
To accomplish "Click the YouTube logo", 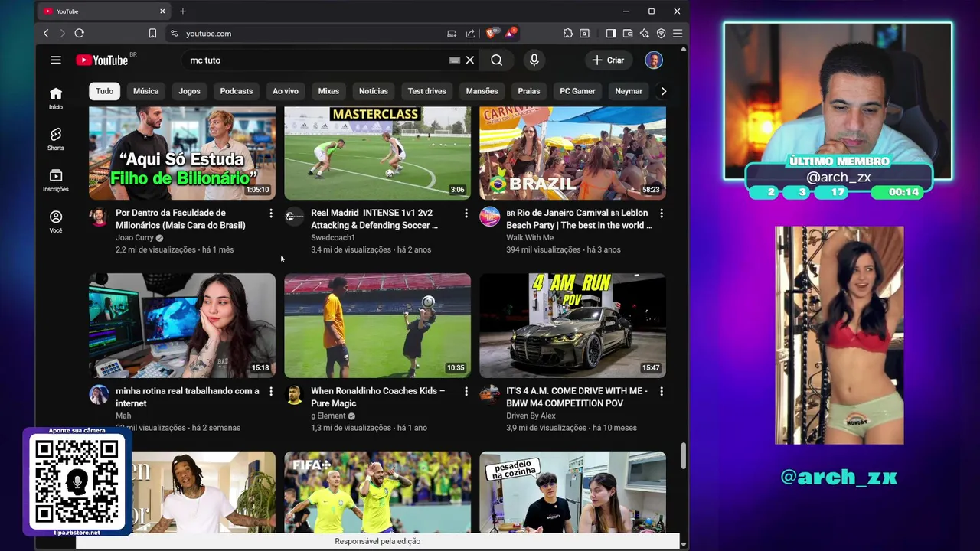I will click(x=102, y=60).
